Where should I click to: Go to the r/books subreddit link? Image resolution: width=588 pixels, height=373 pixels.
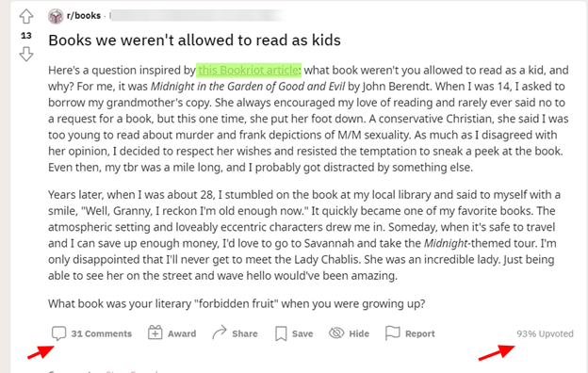pyautogui.click(x=84, y=16)
